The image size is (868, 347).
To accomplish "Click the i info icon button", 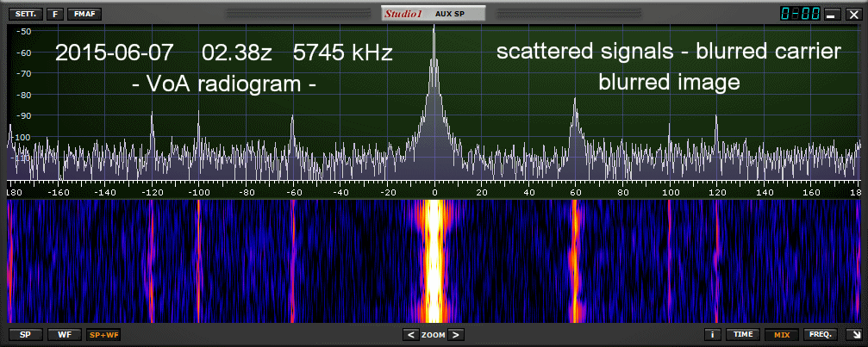I will 713,334.
